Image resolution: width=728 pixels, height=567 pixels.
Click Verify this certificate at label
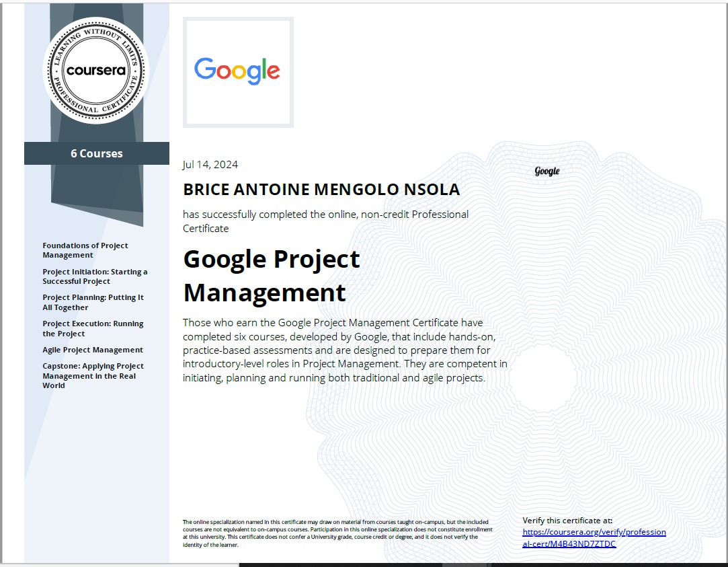tap(566, 520)
